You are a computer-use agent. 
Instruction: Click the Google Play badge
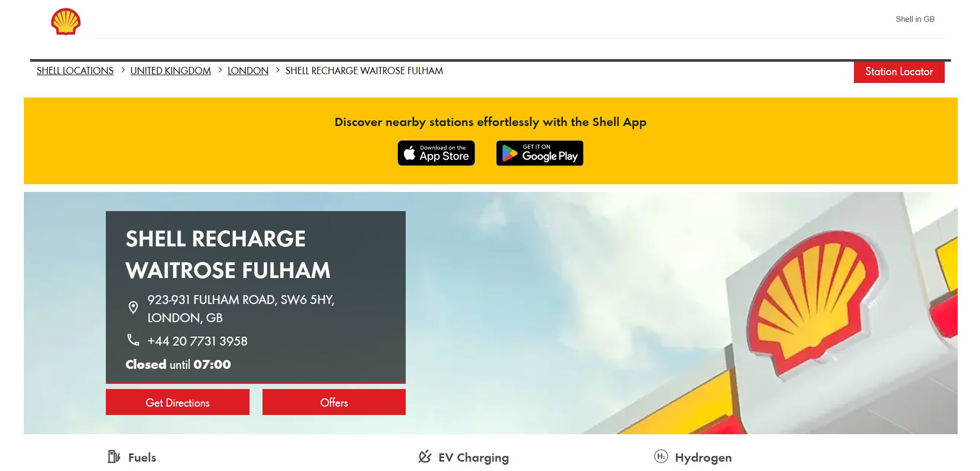pyautogui.click(x=539, y=153)
